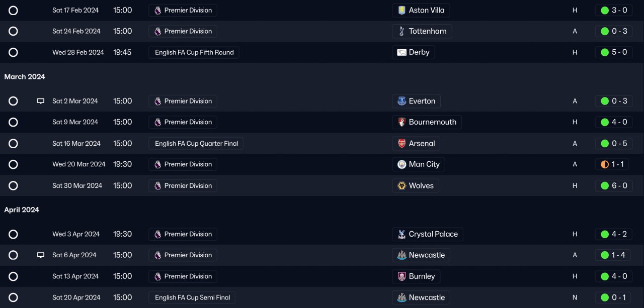The image size is (644, 308).
Task: Open the English FA Cup Fifth Round competition
Action: tap(194, 52)
